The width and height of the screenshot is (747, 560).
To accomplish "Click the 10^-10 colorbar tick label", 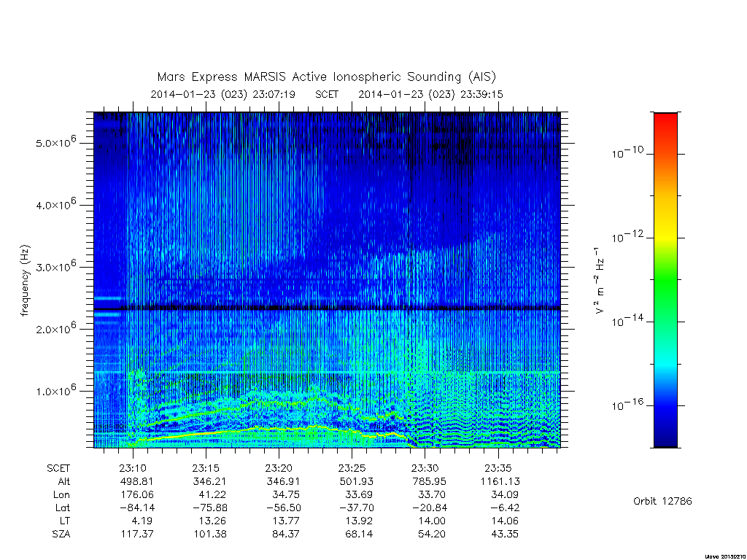I will tap(628, 152).
